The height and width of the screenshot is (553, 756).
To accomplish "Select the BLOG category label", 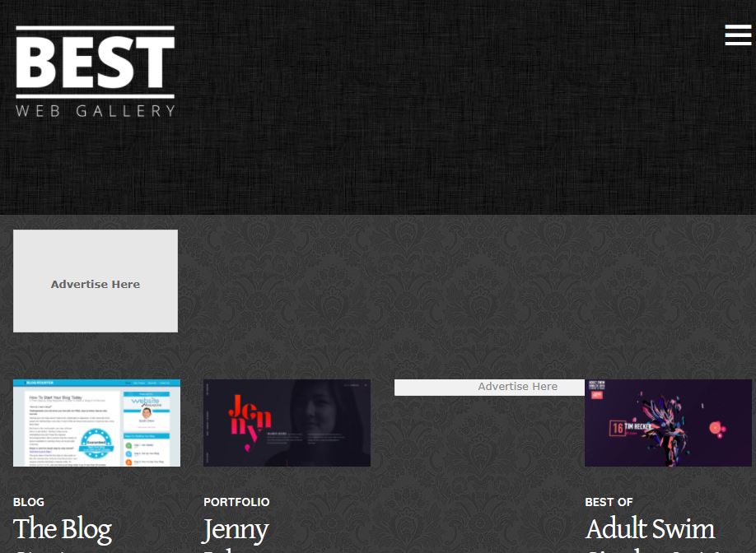I will point(29,502).
